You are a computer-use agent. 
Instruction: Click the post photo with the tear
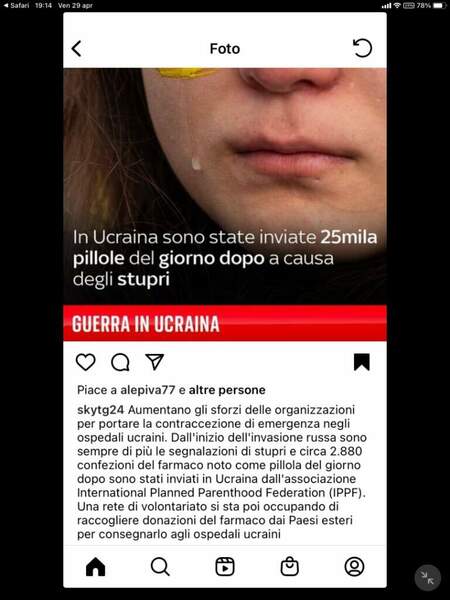click(x=225, y=186)
